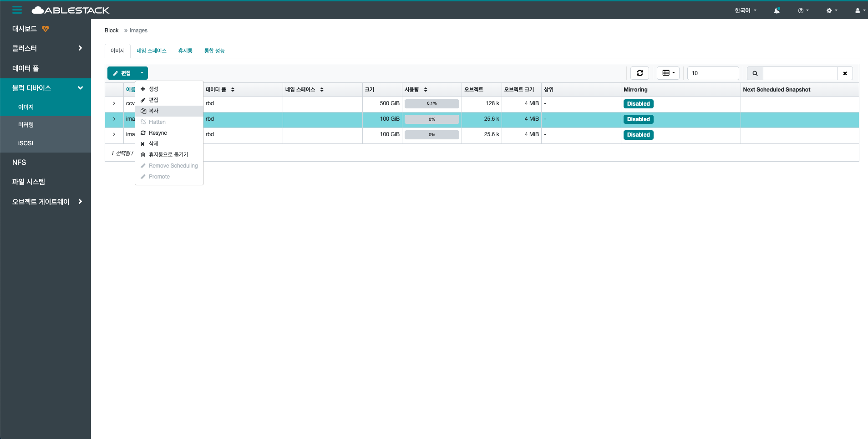Refresh the images table
This screenshot has width=868, height=439.
point(640,73)
